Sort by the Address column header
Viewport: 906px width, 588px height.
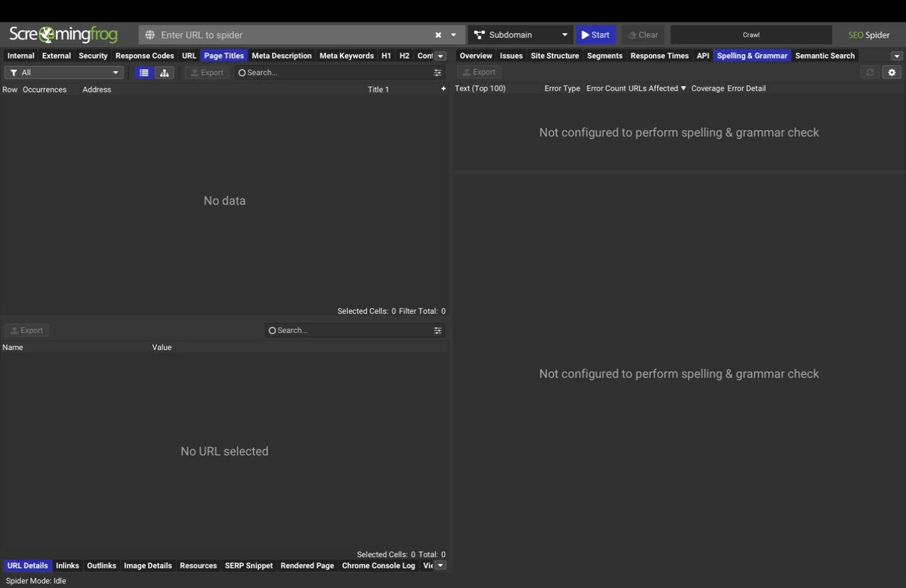point(96,89)
